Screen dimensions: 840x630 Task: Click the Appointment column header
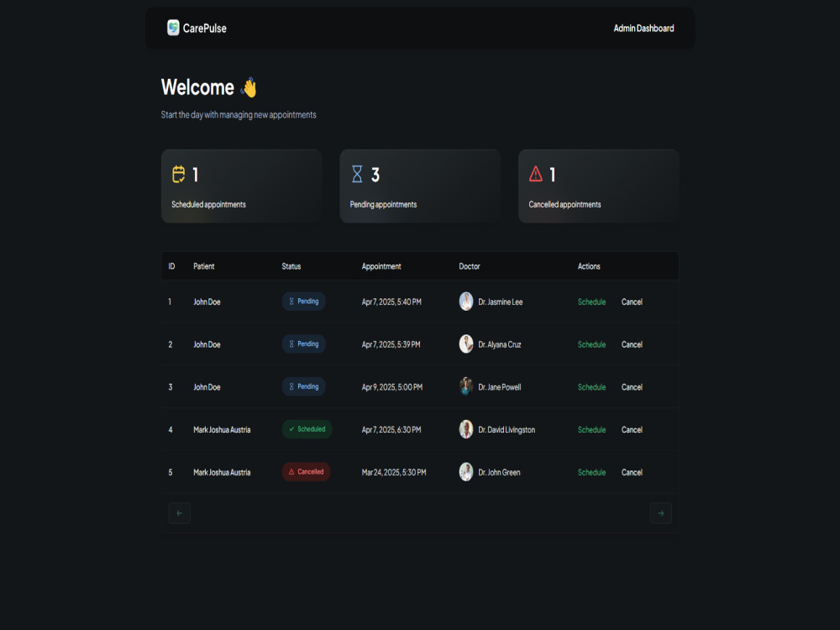click(381, 266)
